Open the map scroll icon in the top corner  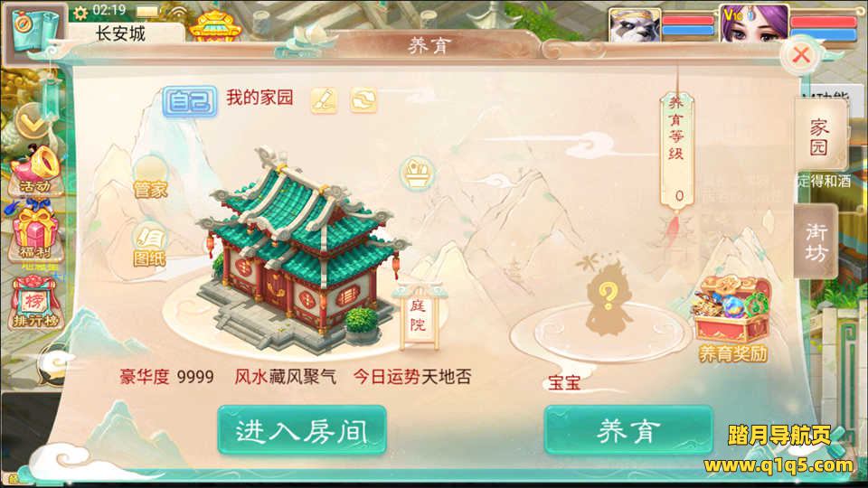[x=33, y=31]
